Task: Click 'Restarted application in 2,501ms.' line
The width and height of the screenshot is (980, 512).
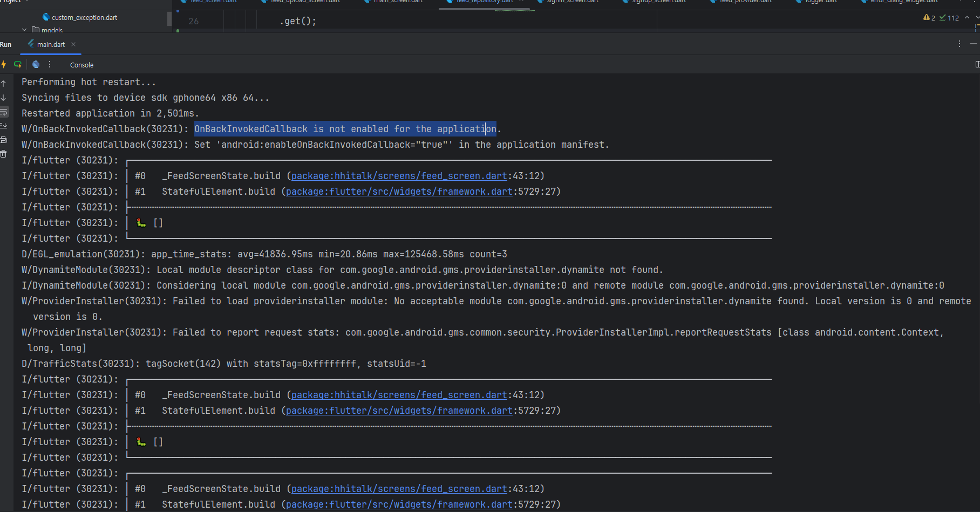Action: click(110, 113)
